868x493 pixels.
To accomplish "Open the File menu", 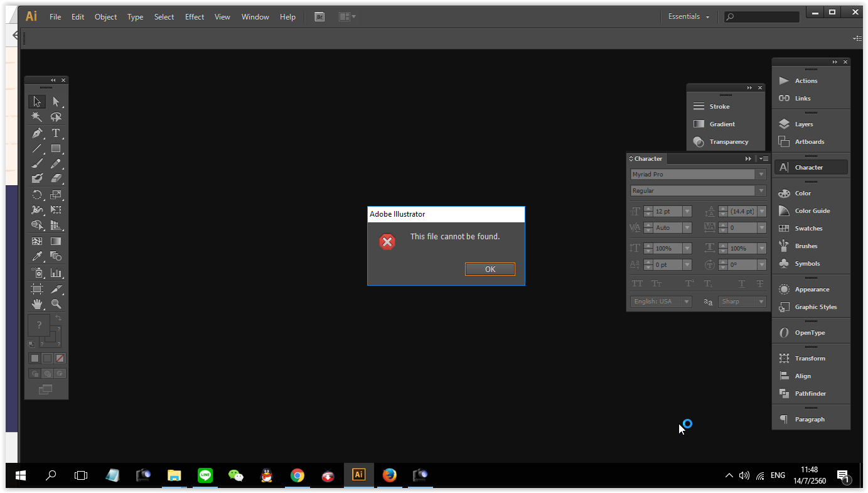I will (x=55, y=17).
